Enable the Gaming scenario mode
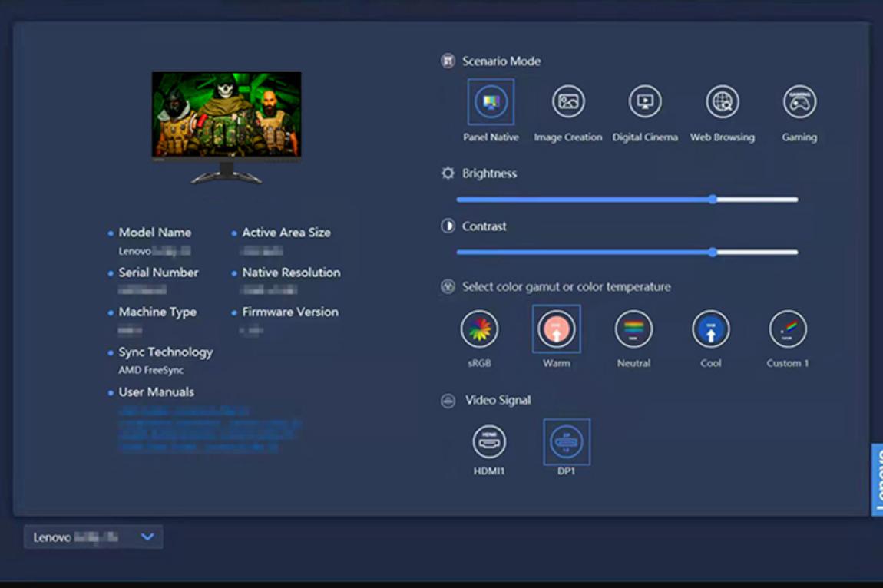 [799, 102]
